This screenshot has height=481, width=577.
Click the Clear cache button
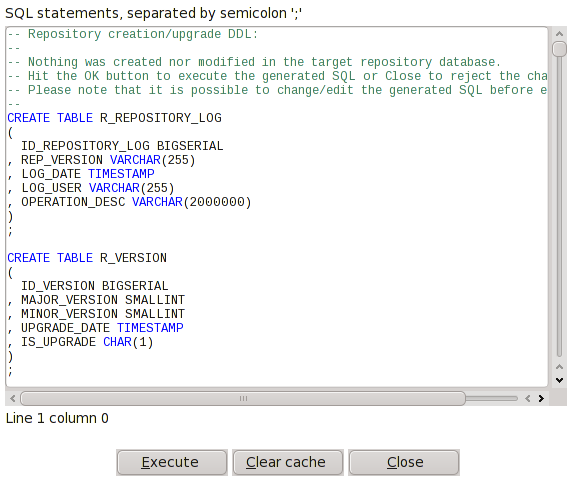288,462
